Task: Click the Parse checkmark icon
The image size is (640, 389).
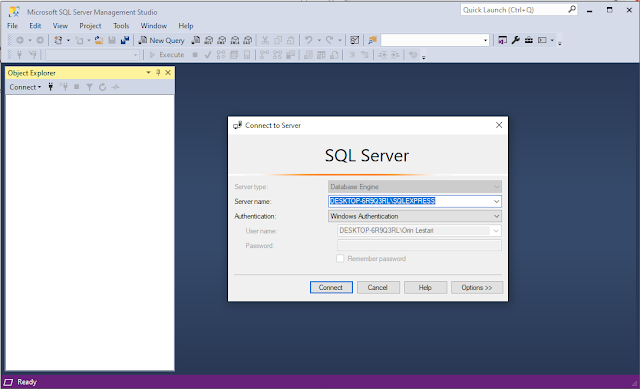Action: click(x=208, y=55)
